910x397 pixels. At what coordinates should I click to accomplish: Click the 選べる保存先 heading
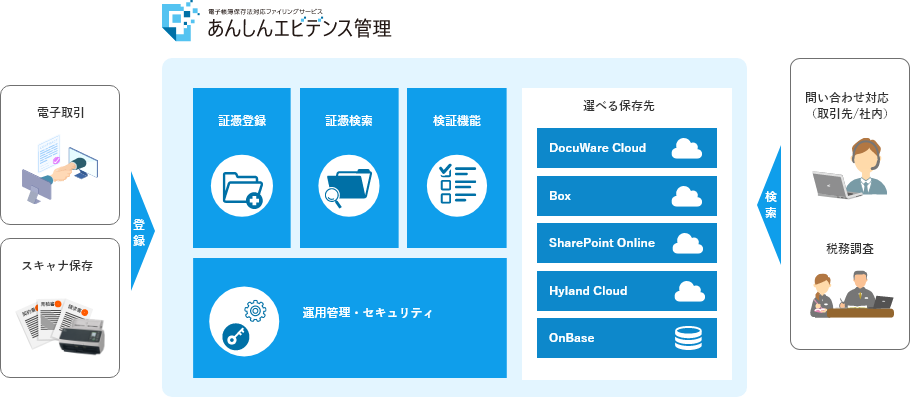coord(619,106)
